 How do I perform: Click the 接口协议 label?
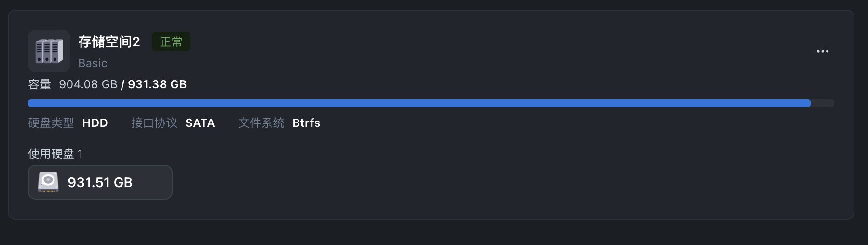tap(154, 123)
